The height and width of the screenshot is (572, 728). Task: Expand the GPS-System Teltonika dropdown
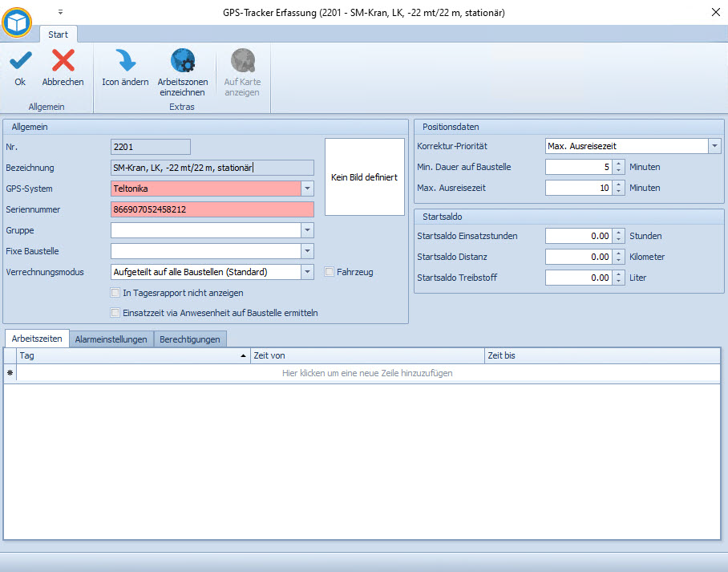click(307, 189)
